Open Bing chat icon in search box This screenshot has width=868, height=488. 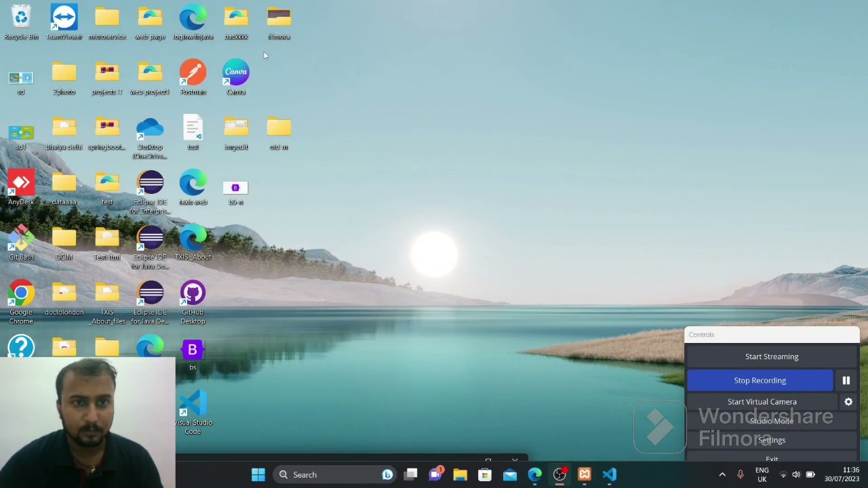(387, 474)
